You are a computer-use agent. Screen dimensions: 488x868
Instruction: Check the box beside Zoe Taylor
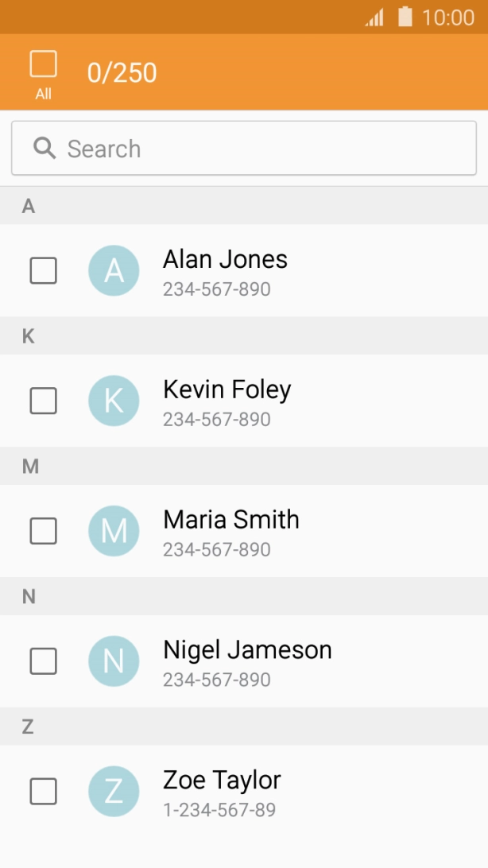pos(43,792)
